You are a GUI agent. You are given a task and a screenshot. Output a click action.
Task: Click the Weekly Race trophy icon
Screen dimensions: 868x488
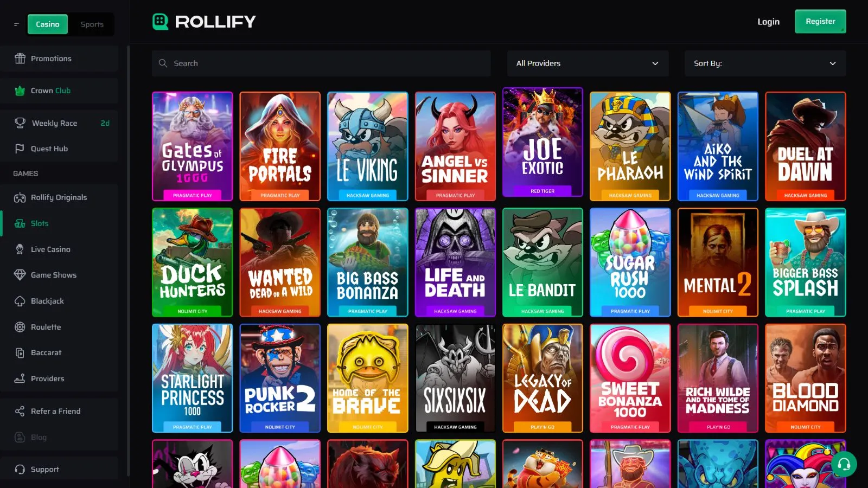pyautogui.click(x=20, y=123)
